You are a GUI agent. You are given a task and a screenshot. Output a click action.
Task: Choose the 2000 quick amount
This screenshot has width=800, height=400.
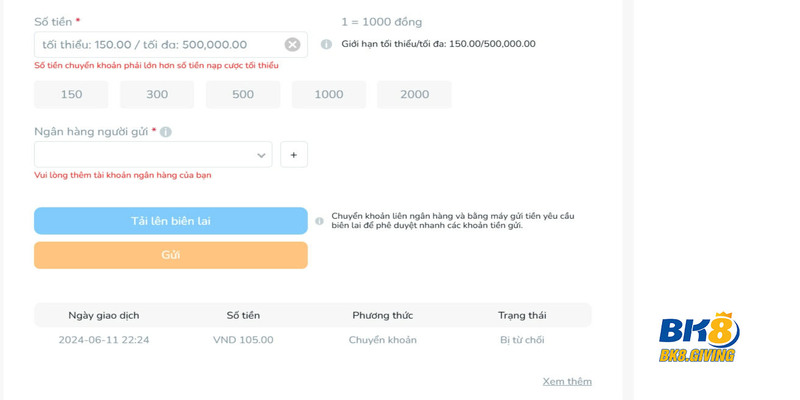point(414,94)
